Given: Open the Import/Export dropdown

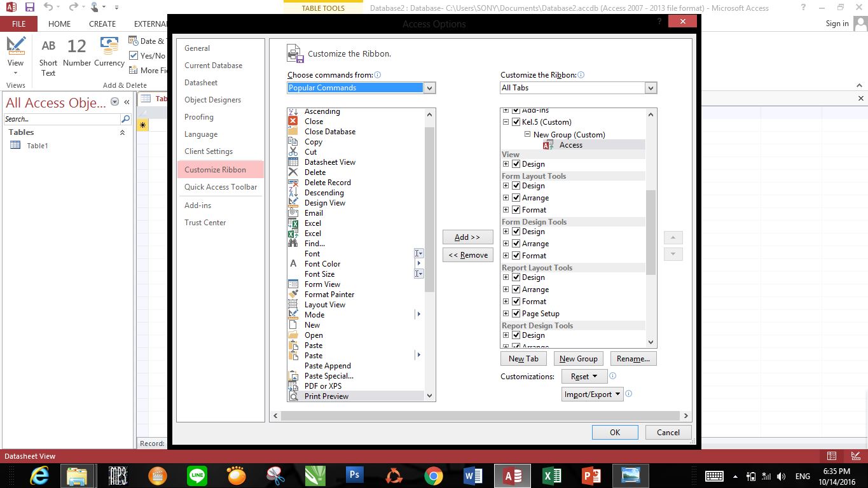Looking at the screenshot, I should (592, 394).
